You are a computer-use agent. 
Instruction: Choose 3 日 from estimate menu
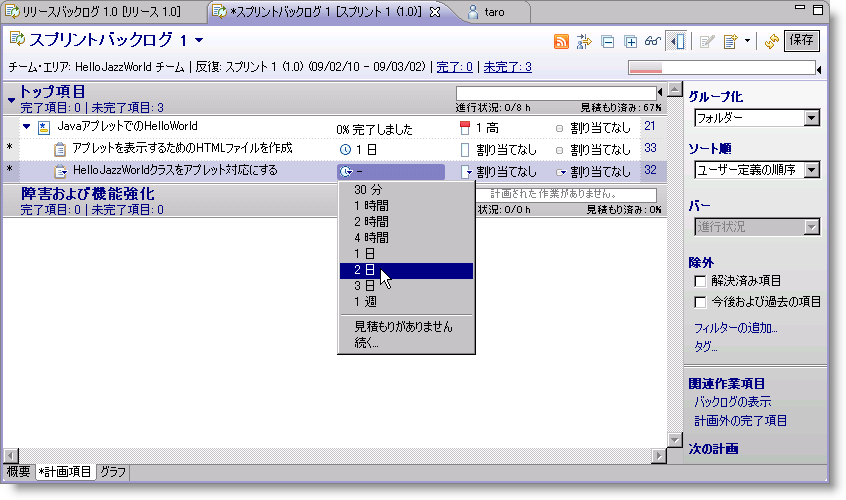point(406,286)
